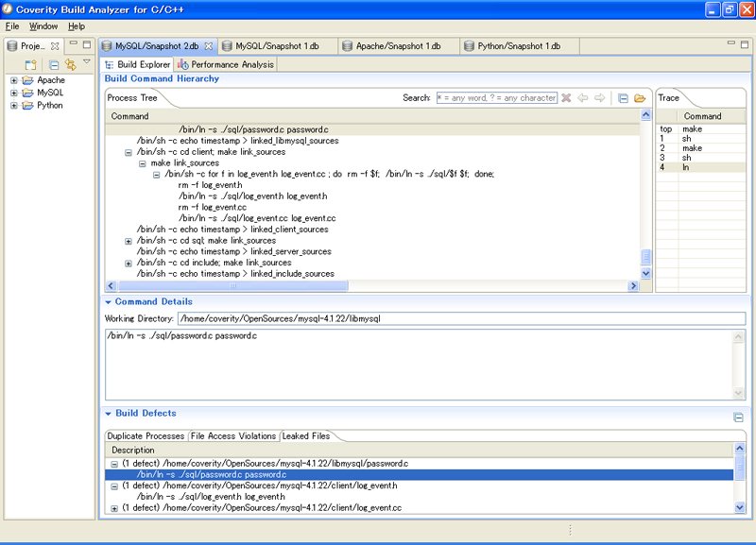The width and height of the screenshot is (756, 545).
Task: Minimize the Projects panel
Action: (x=74, y=43)
